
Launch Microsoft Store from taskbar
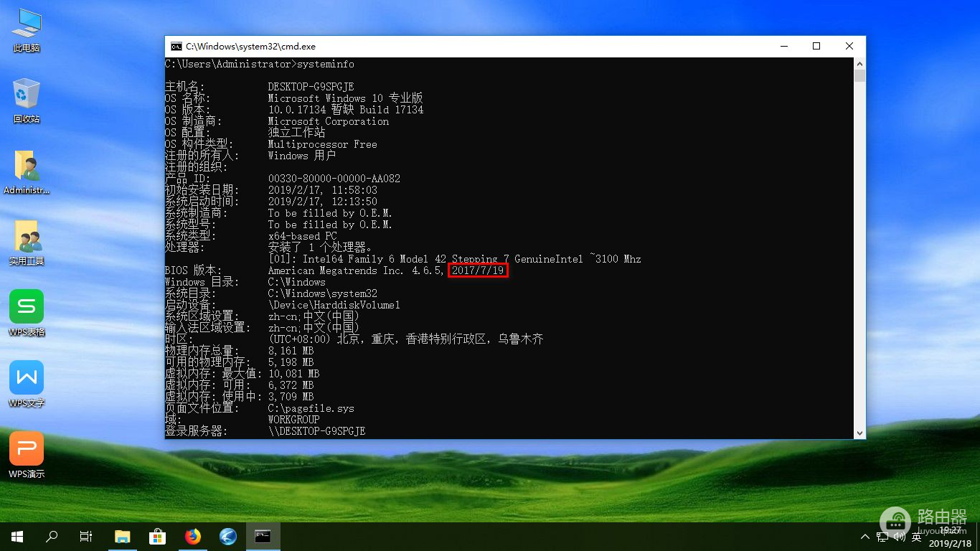(x=158, y=537)
